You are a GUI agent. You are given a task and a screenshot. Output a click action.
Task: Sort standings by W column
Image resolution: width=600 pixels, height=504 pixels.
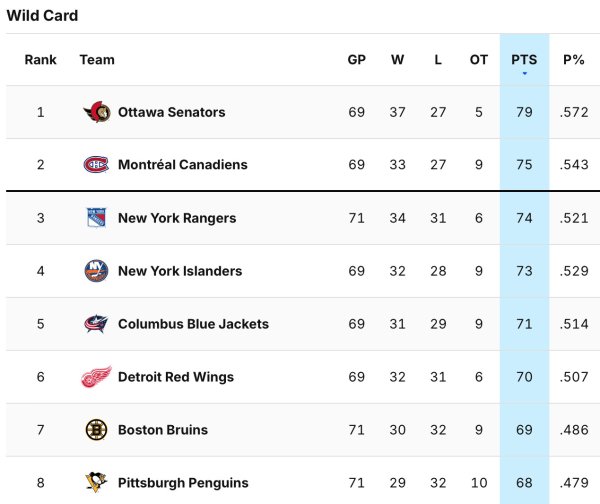coord(398,60)
